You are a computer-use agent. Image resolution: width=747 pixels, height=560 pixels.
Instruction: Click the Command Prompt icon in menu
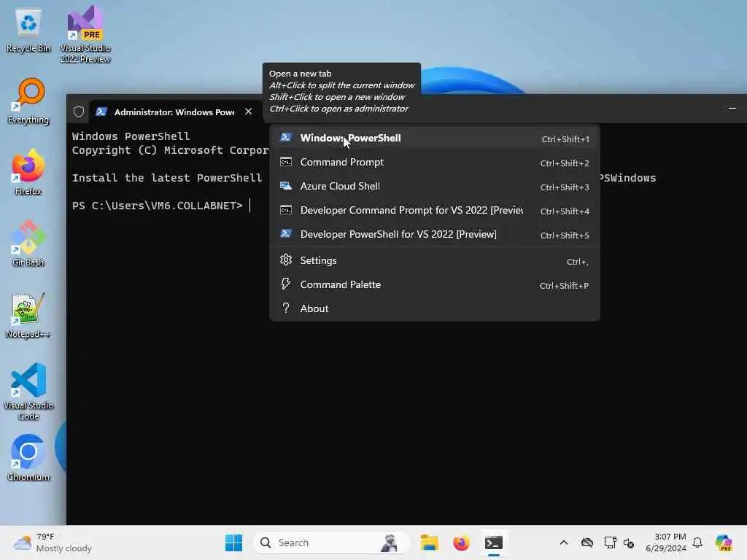pyautogui.click(x=286, y=162)
